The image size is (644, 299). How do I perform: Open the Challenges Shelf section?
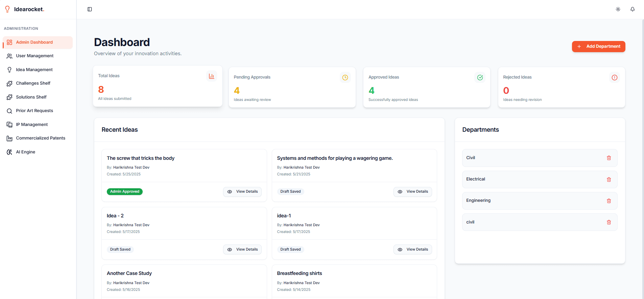pyautogui.click(x=33, y=83)
